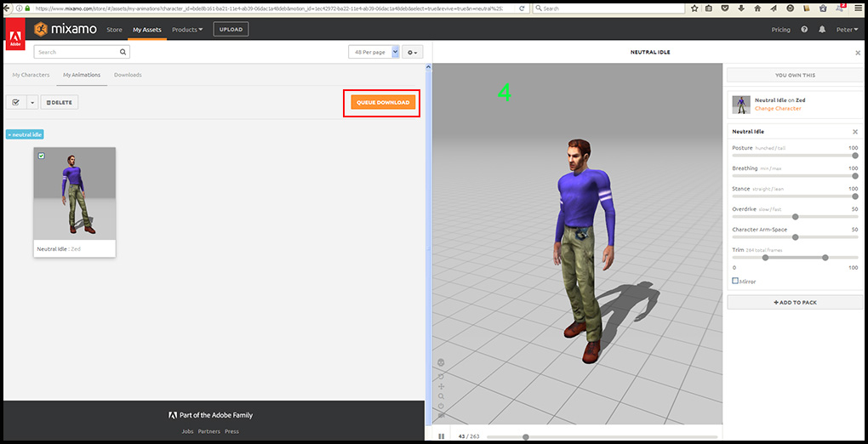This screenshot has width=868, height=444.
Task: Switch to My Animations tab
Action: [x=82, y=75]
